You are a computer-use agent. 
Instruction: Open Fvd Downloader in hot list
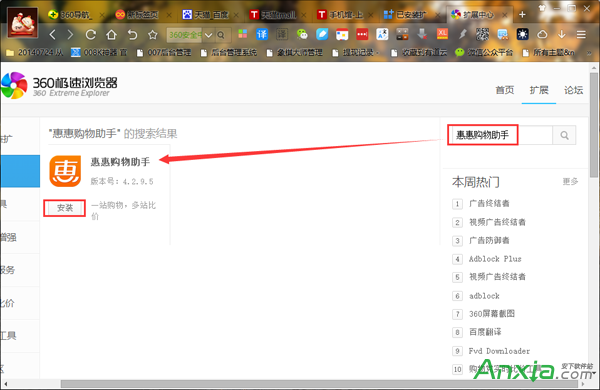point(499,351)
